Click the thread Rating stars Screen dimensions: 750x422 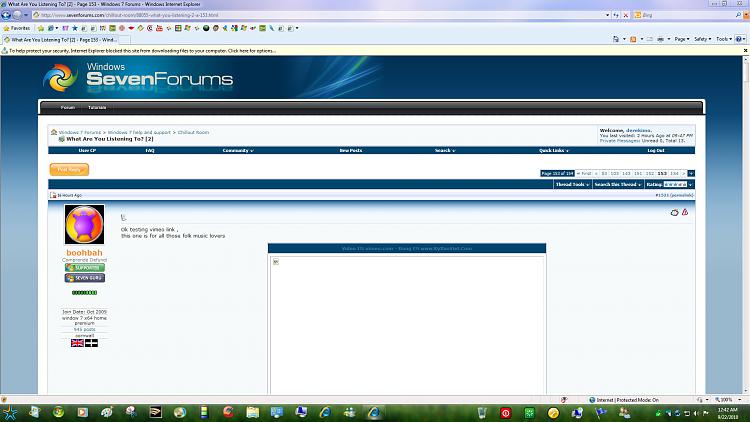[x=675, y=185]
